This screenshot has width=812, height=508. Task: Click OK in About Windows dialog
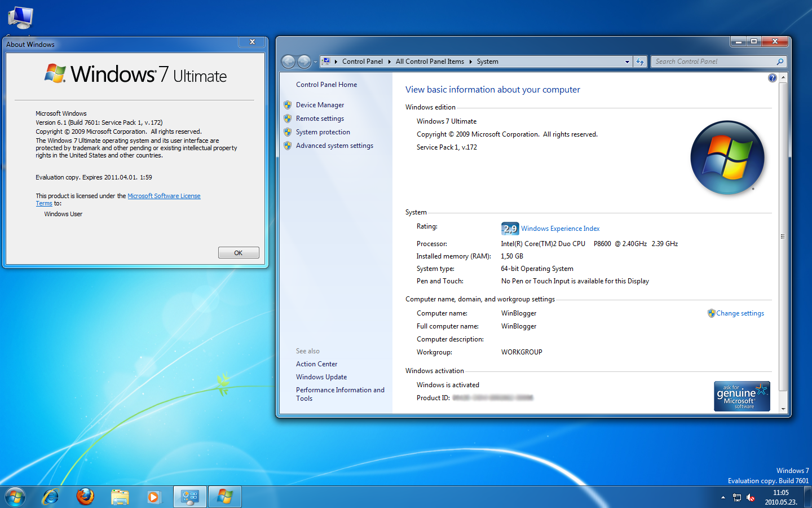tap(239, 253)
